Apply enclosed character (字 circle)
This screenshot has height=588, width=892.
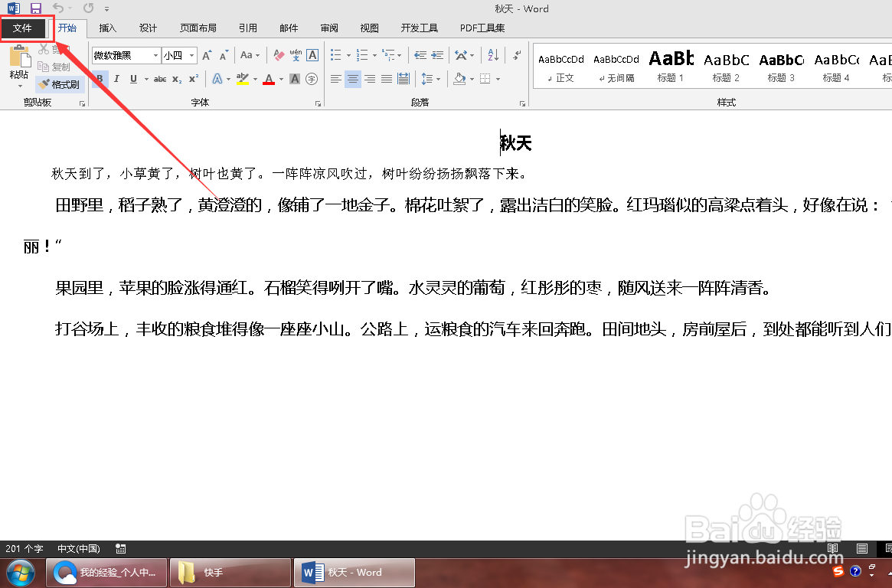click(x=312, y=79)
